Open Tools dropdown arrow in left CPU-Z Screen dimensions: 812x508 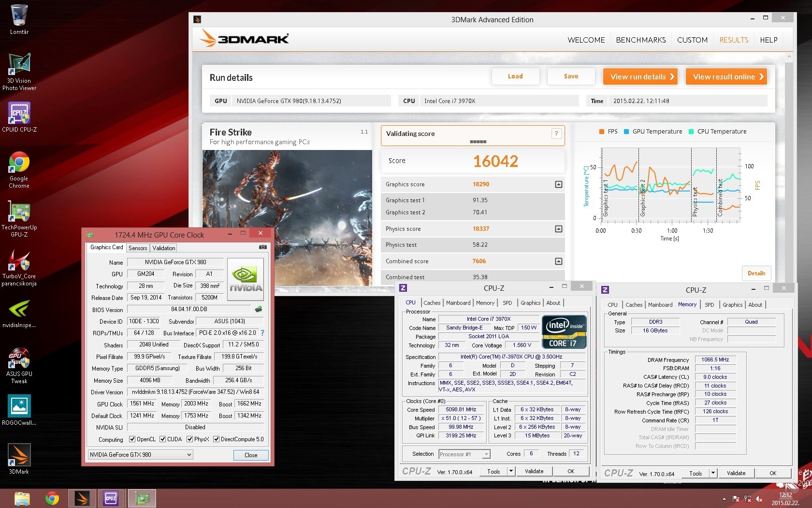click(x=511, y=472)
